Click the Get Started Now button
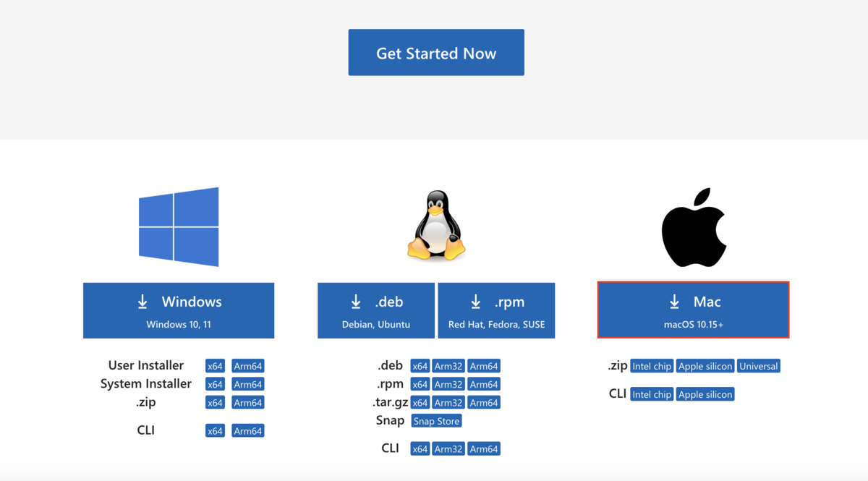This screenshot has width=868, height=481. point(436,53)
